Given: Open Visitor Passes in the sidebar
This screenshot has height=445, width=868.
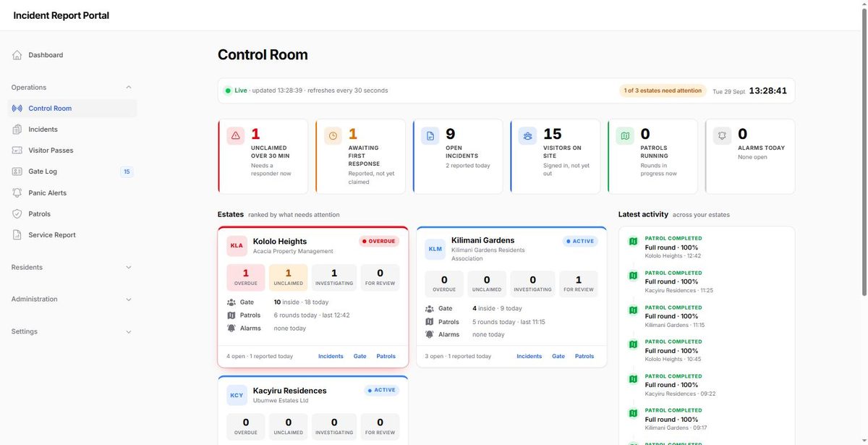Looking at the screenshot, I should (x=72, y=151).
